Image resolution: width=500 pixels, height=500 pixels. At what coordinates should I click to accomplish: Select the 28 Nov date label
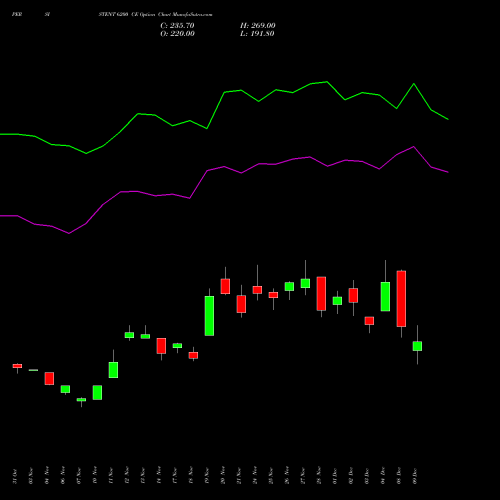(x=319, y=476)
